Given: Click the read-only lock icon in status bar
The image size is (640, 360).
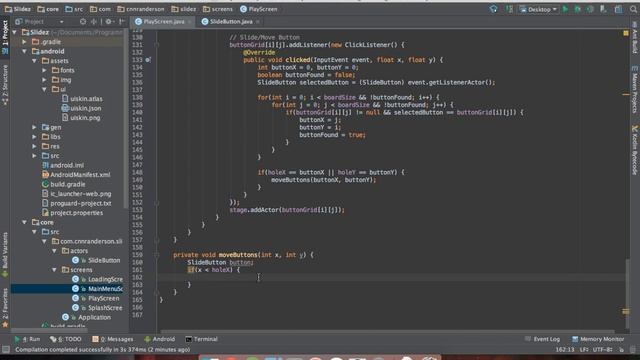Looking at the screenshot, I should tap(622, 350).
